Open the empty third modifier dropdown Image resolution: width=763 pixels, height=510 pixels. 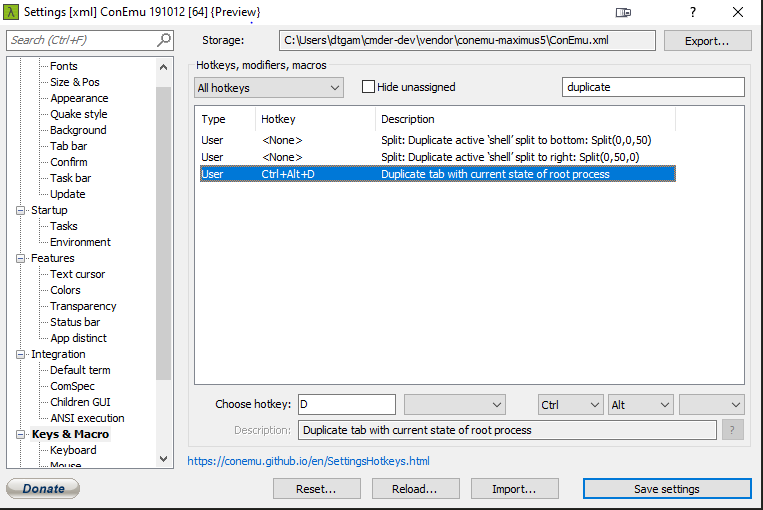click(x=711, y=404)
